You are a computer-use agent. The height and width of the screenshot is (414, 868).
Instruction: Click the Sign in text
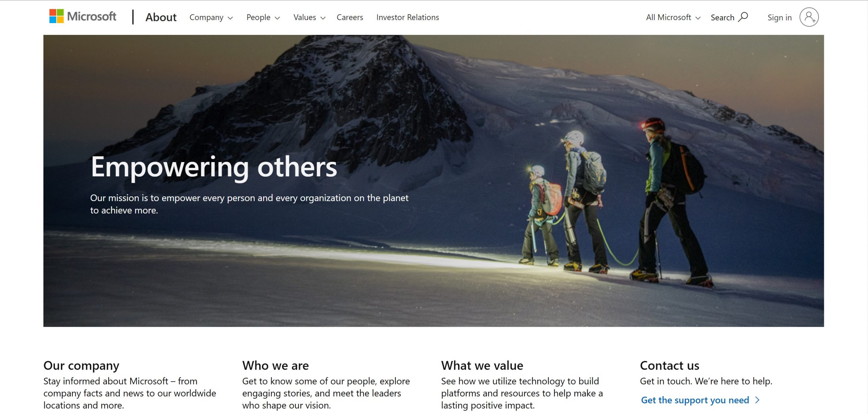click(780, 18)
